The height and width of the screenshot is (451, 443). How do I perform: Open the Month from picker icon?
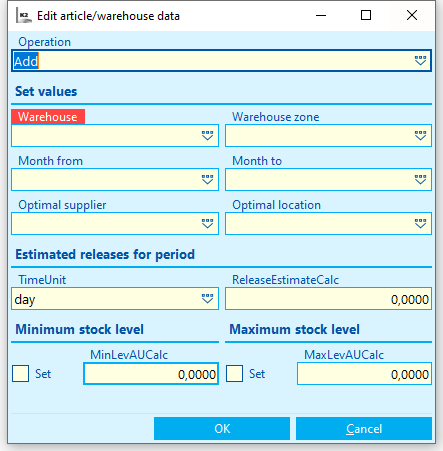207,180
